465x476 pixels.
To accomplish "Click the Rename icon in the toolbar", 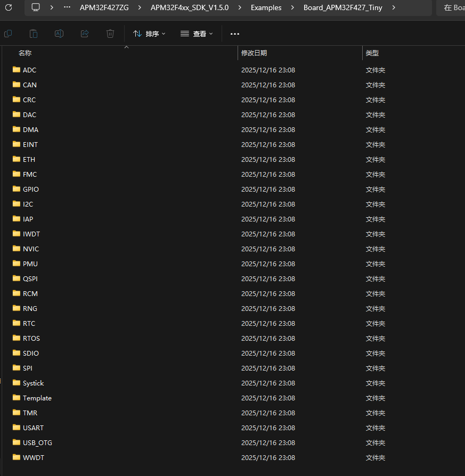I will (x=59, y=34).
